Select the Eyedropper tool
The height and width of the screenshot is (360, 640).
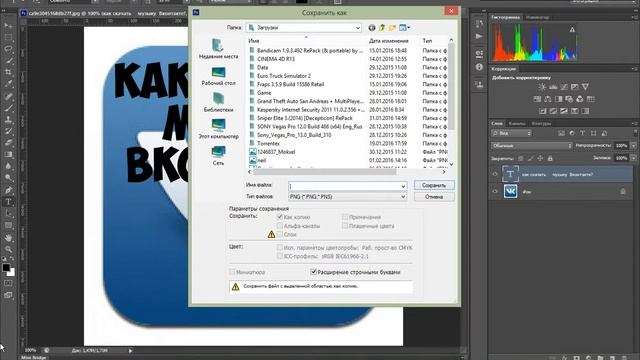pyautogui.click(x=8, y=84)
